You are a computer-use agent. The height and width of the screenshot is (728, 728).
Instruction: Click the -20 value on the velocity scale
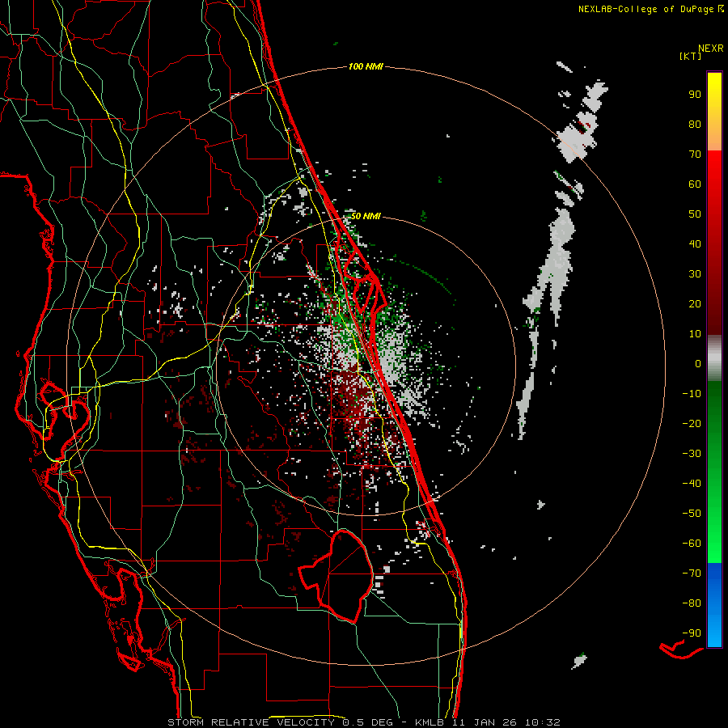coord(692,424)
